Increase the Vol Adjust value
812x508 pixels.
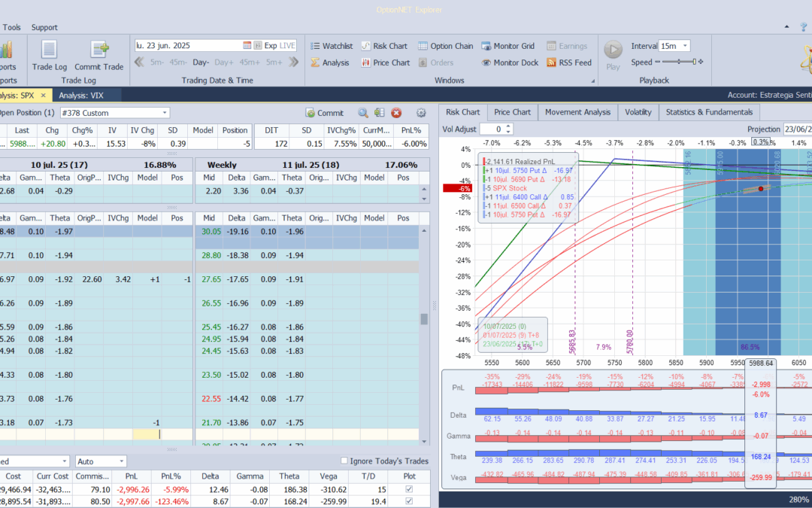pyautogui.click(x=508, y=126)
